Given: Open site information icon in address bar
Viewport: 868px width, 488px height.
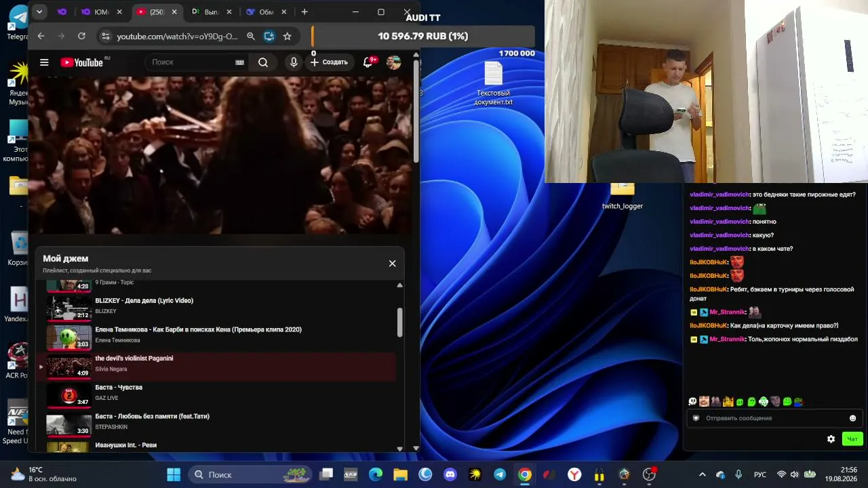Looking at the screenshot, I should (x=104, y=36).
